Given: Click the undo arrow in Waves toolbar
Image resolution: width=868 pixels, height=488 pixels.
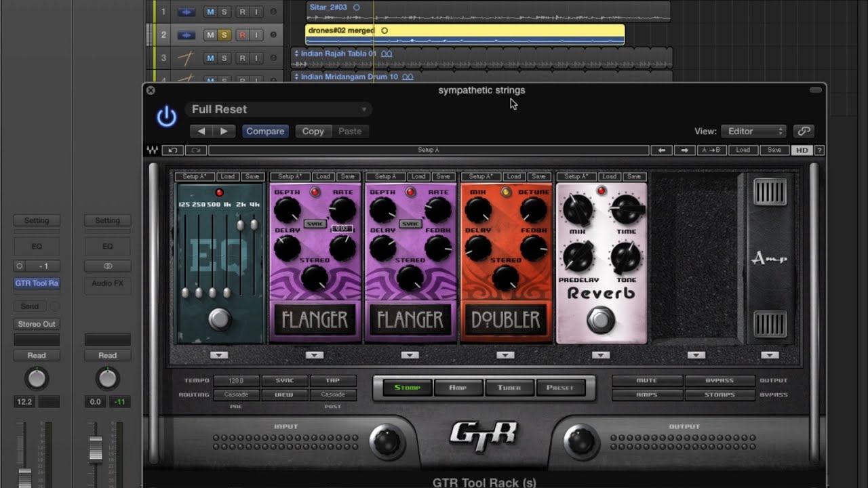Looking at the screenshot, I should point(172,150).
